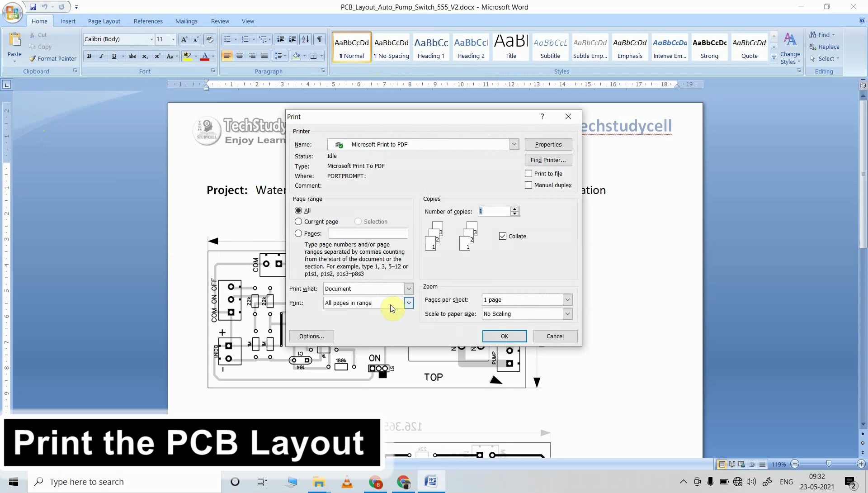Save document from Quick Access toolbar
This screenshot has width=868, height=493.
33,7
